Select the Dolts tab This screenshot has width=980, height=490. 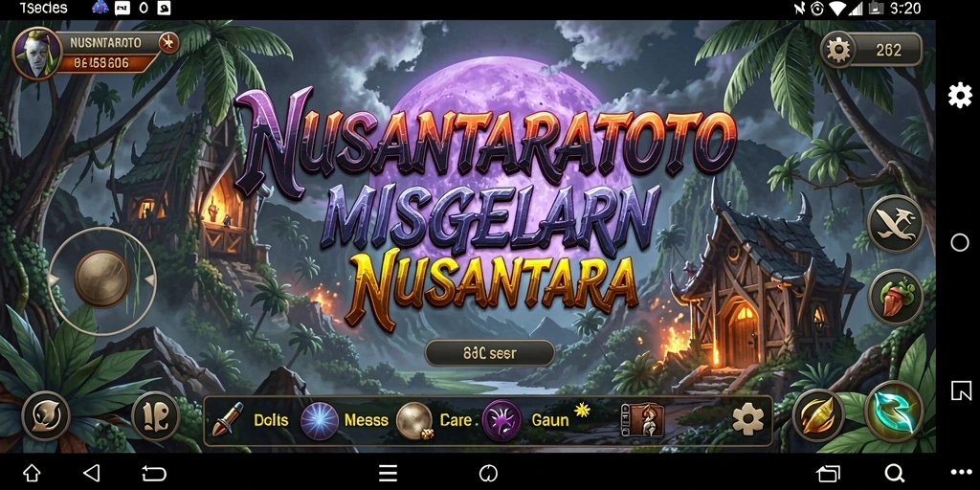coord(271,420)
